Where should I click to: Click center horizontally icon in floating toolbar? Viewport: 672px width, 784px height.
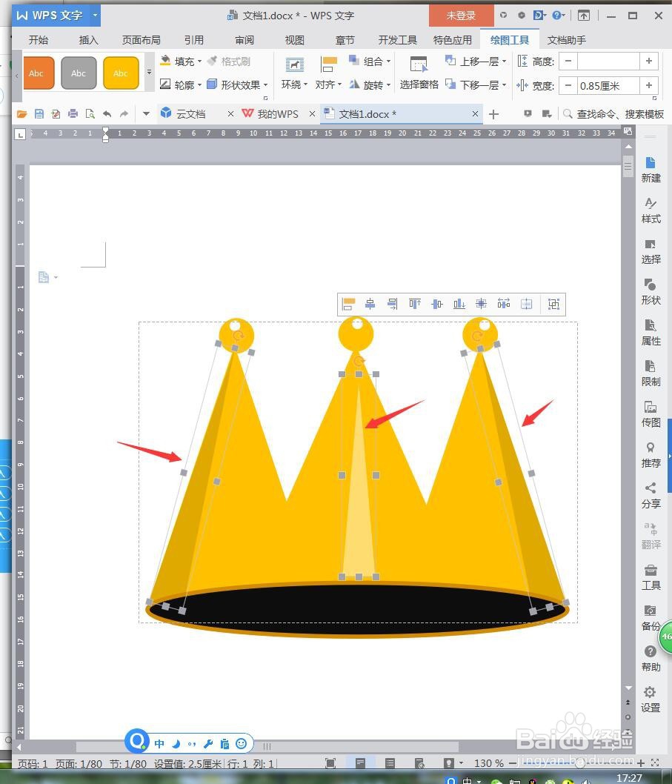click(370, 304)
